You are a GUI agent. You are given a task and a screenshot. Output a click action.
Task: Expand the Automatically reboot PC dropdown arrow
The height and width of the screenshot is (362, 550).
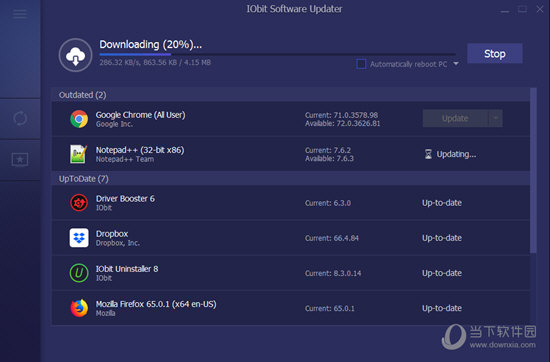(x=456, y=64)
